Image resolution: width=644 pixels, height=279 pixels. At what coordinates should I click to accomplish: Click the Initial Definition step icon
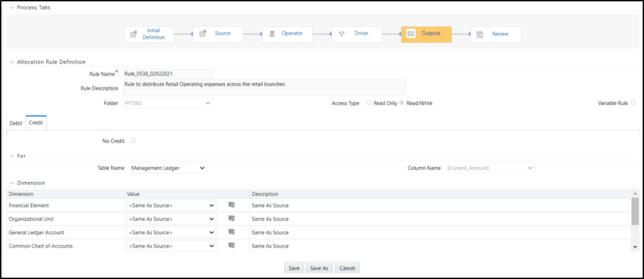pyautogui.click(x=133, y=35)
